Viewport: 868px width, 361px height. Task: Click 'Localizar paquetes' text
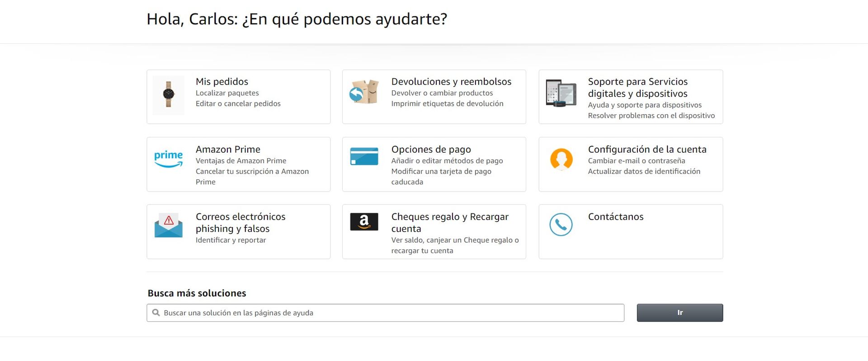pos(227,93)
